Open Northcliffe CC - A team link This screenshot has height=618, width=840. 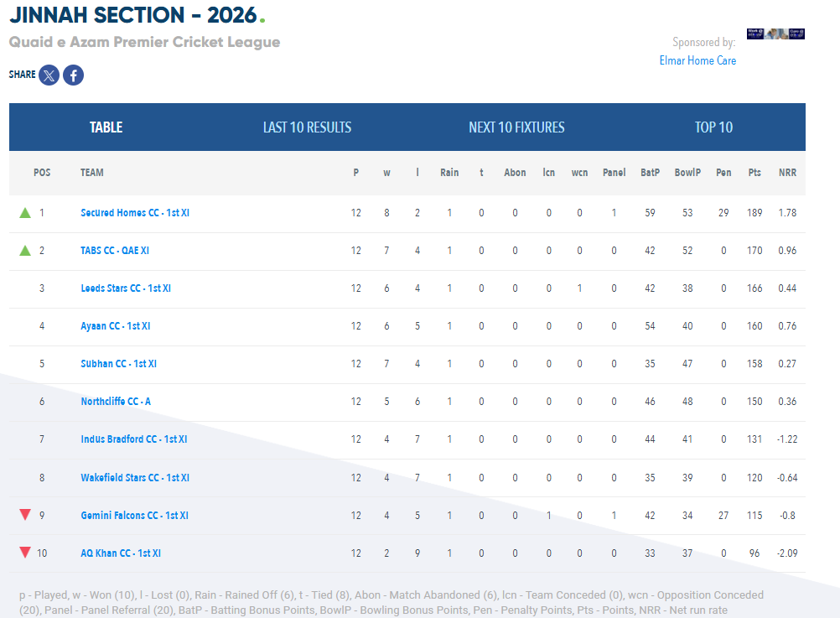(116, 402)
